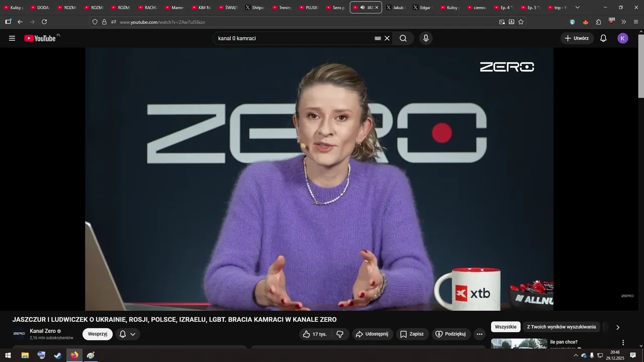Switch to the DODA tab
The height and width of the screenshot is (362, 644).
(x=40, y=8)
